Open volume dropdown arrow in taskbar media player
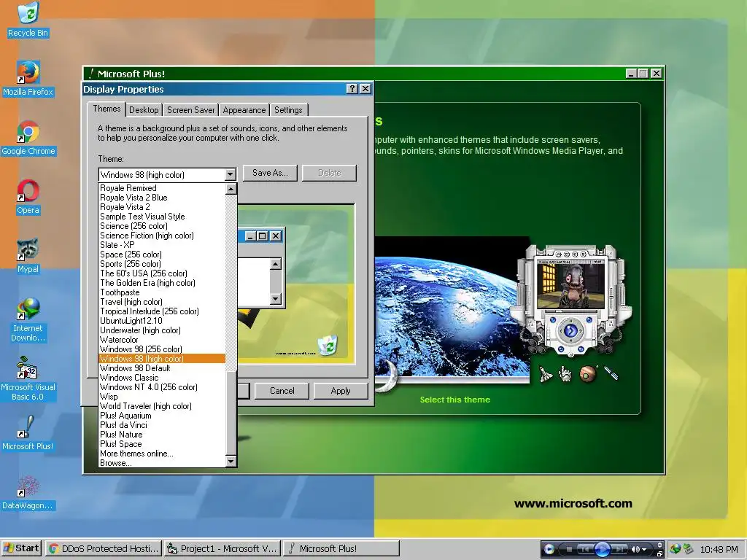This screenshot has width=747, height=560. coord(644,550)
